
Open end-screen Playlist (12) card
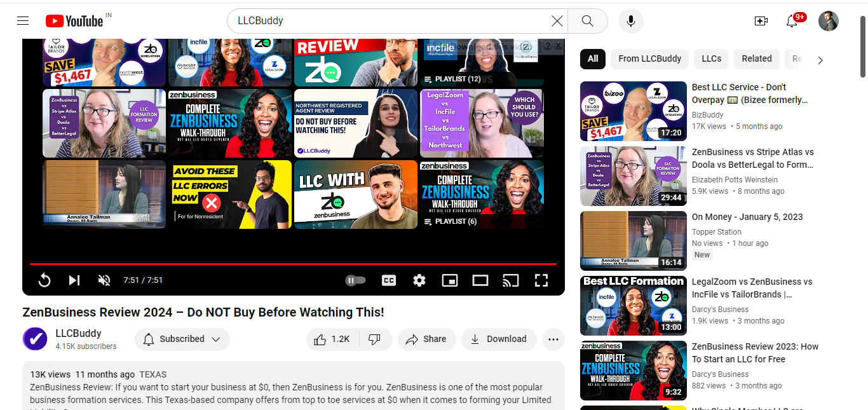(482, 62)
